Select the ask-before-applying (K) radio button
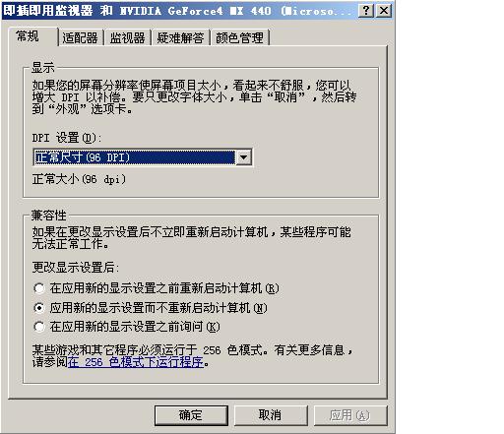 click(39, 327)
